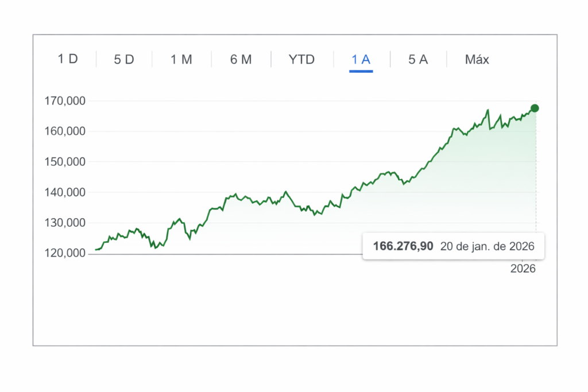This screenshot has width=588, height=392.
Task: Select the 1 D time range tab
Action: coord(68,59)
